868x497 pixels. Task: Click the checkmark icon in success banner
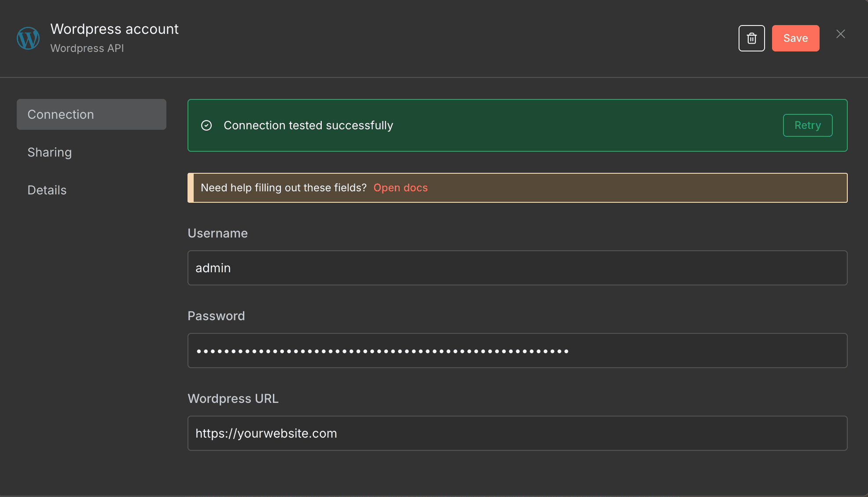pyautogui.click(x=206, y=126)
